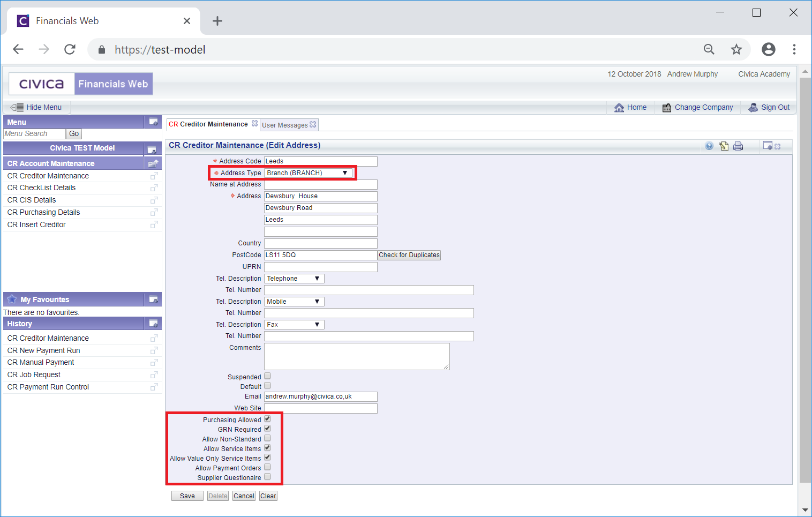Switch to User Messages tab
812x517 pixels.
284,125
